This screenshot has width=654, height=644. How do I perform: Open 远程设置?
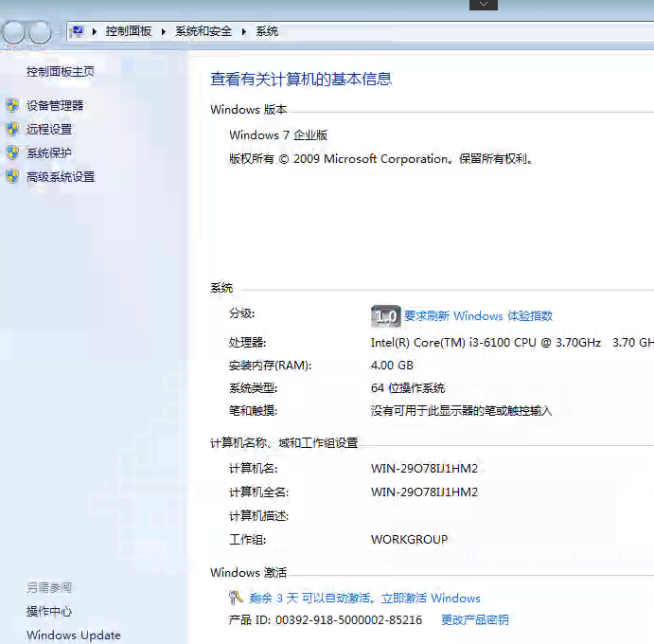point(49,130)
